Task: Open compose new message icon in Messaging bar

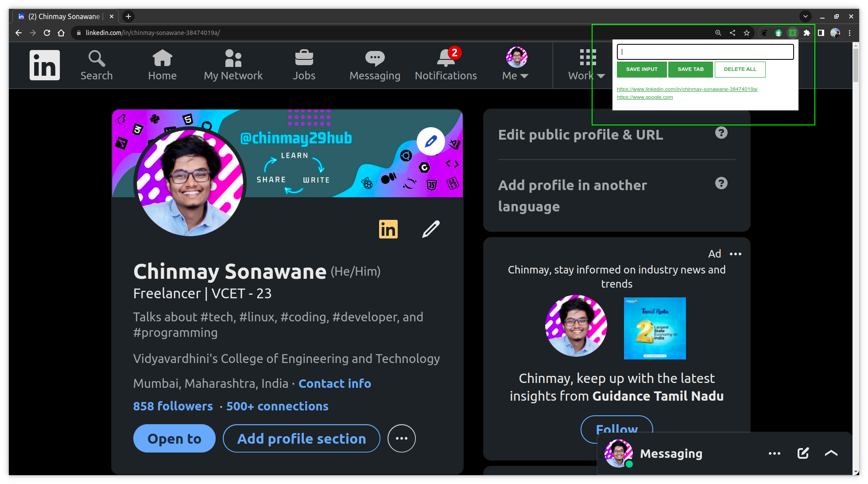Action: click(x=803, y=453)
